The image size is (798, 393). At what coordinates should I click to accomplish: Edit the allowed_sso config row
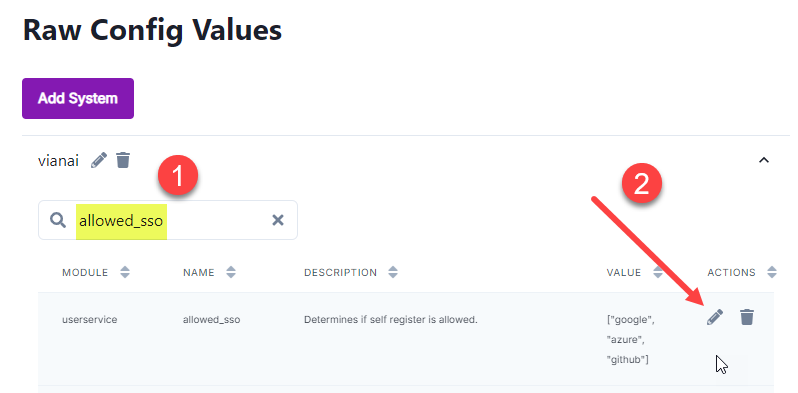click(715, 317)
